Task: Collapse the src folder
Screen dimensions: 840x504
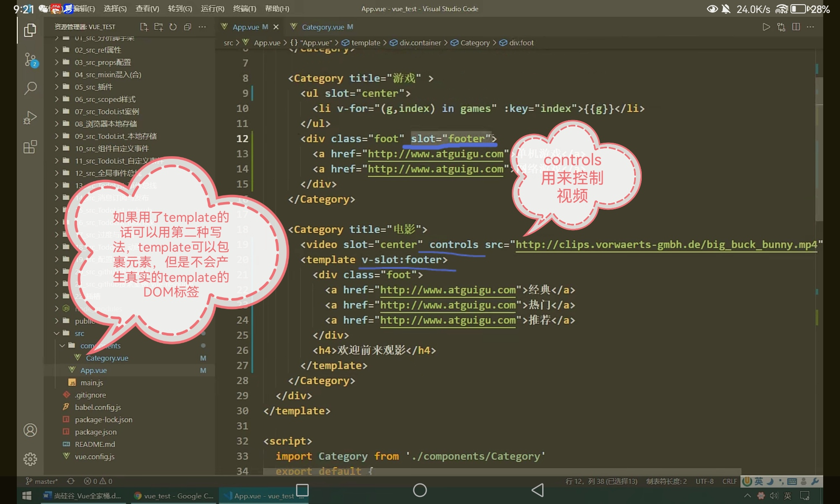Action: point(79,333)
